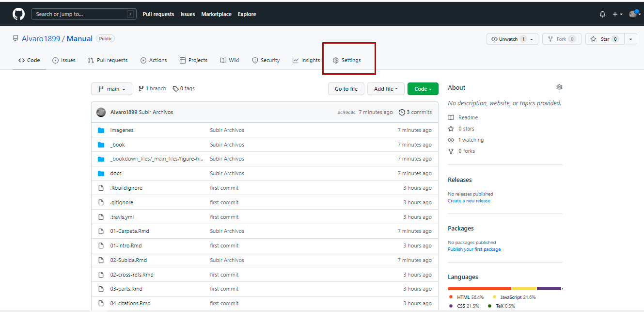The height and width of the screenshot is (312, 644).
Task: Expand the Unwatch options dropdown arrow
Action: [x=532, y=39]
